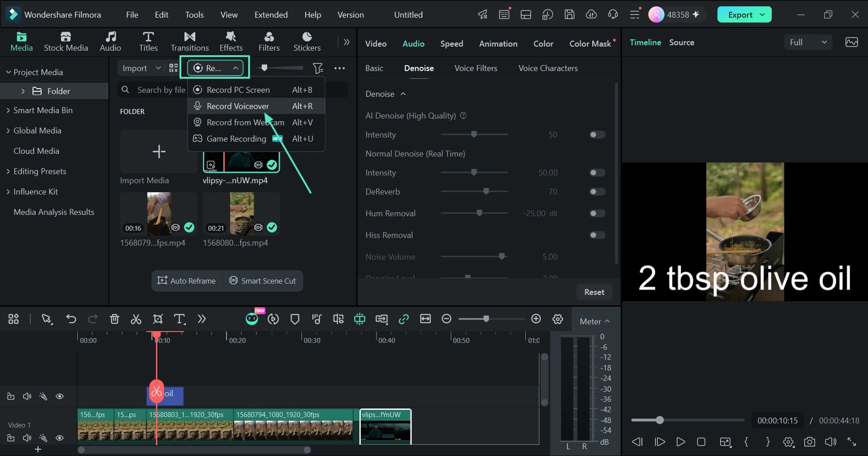Open the Meter dropdown

[x=595, y=322]
